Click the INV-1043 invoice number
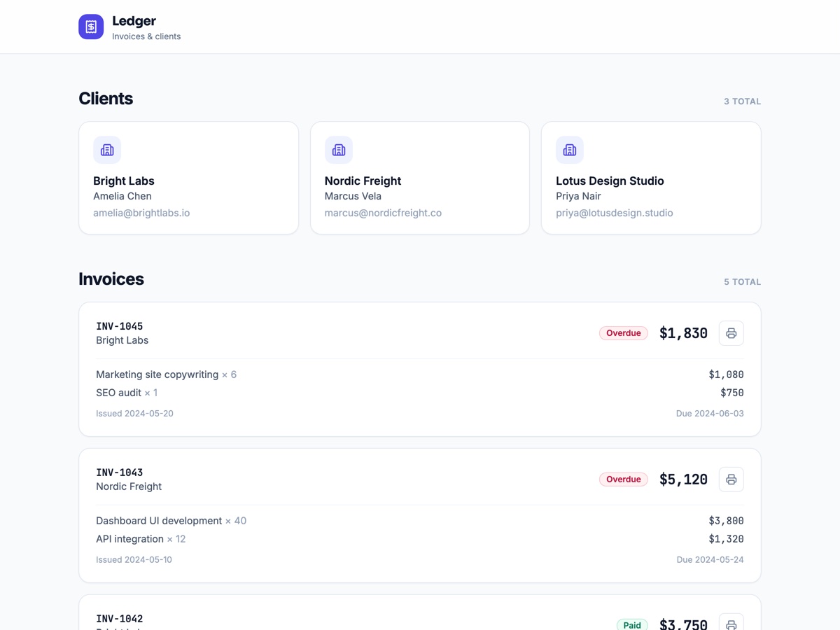Screen dimensions: 840x630 pos(119,472)
